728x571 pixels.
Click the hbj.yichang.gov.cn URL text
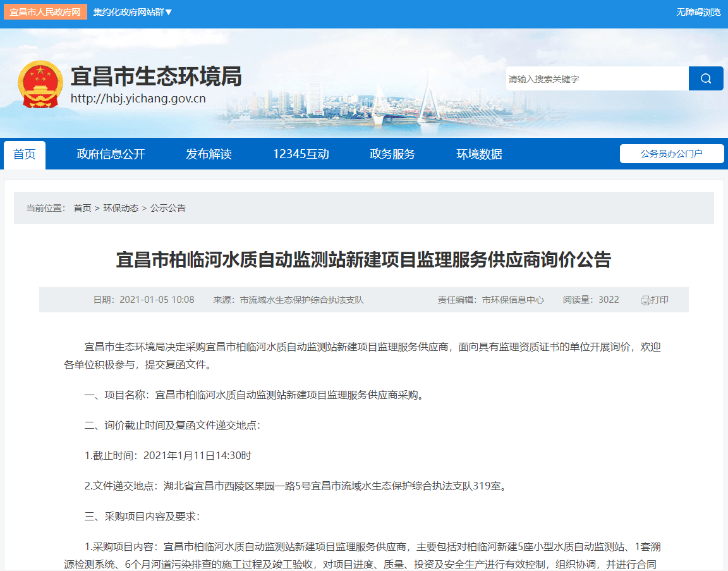pos(138,99)
